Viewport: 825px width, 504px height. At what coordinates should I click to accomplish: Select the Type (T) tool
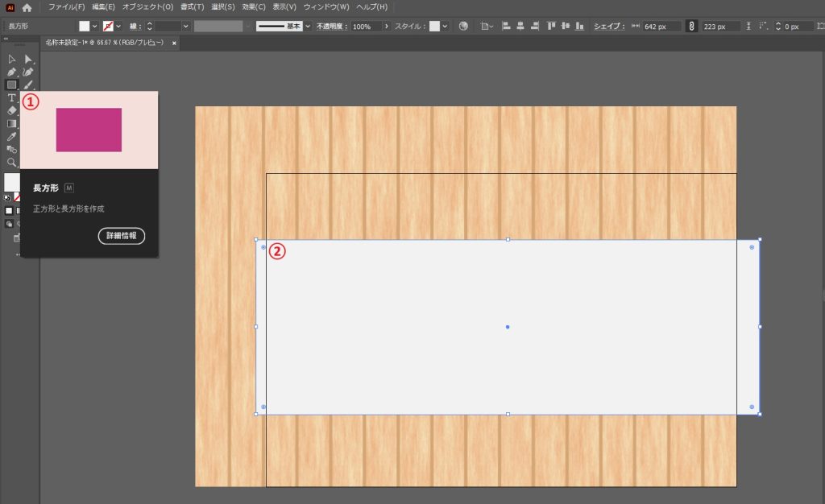(x=12, y=97)
